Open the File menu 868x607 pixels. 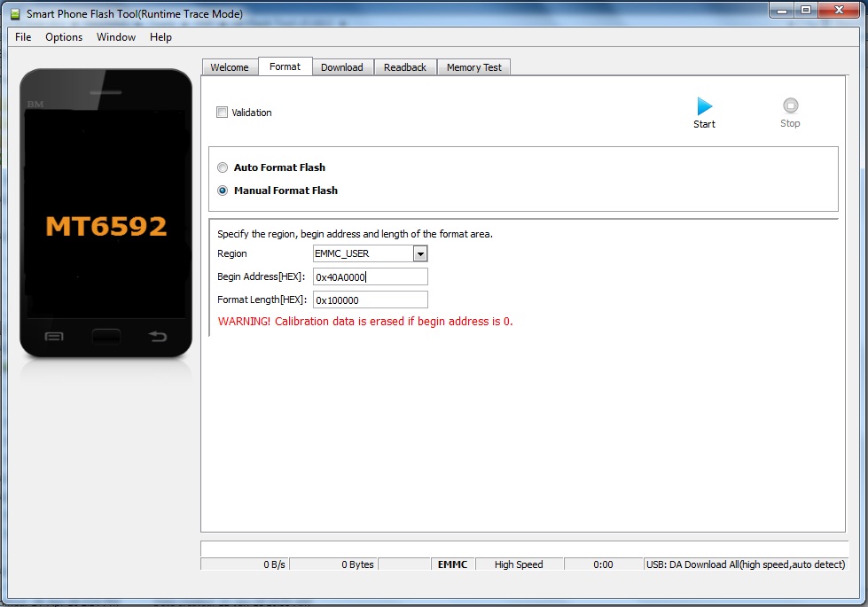[23, 37]
